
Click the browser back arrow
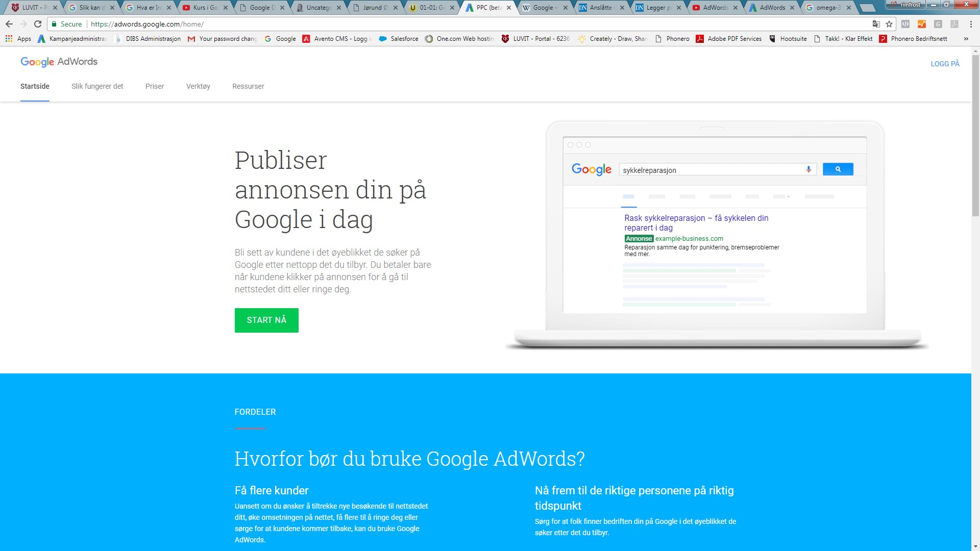coord(9,24)
